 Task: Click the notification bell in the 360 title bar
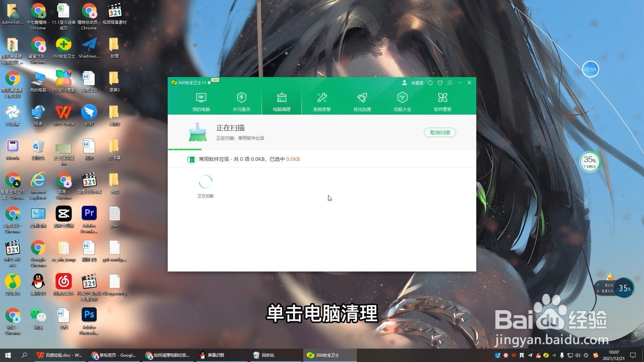(430, 83)
